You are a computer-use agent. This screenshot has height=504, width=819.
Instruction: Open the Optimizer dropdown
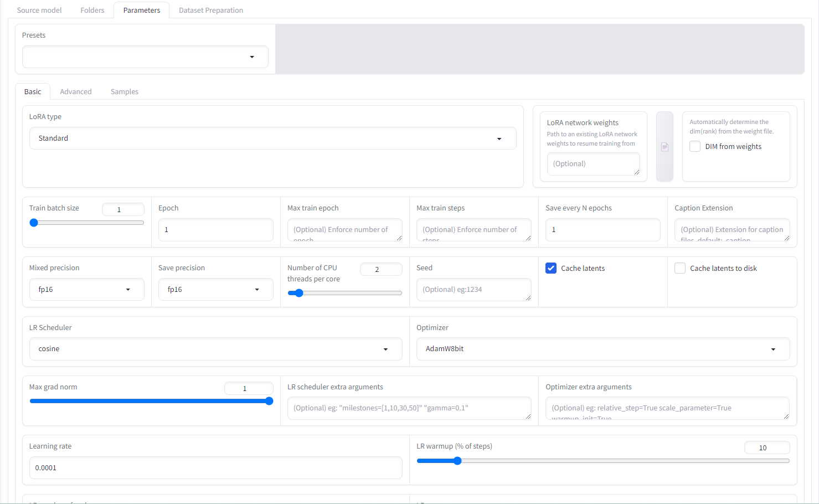[602, 349]
